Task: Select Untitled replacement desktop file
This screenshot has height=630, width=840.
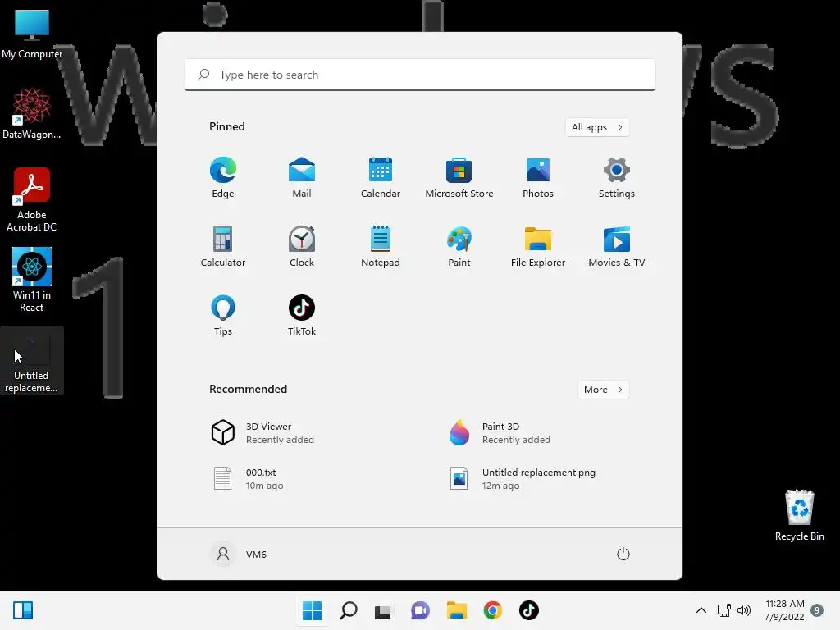Action: coord(32,361)
